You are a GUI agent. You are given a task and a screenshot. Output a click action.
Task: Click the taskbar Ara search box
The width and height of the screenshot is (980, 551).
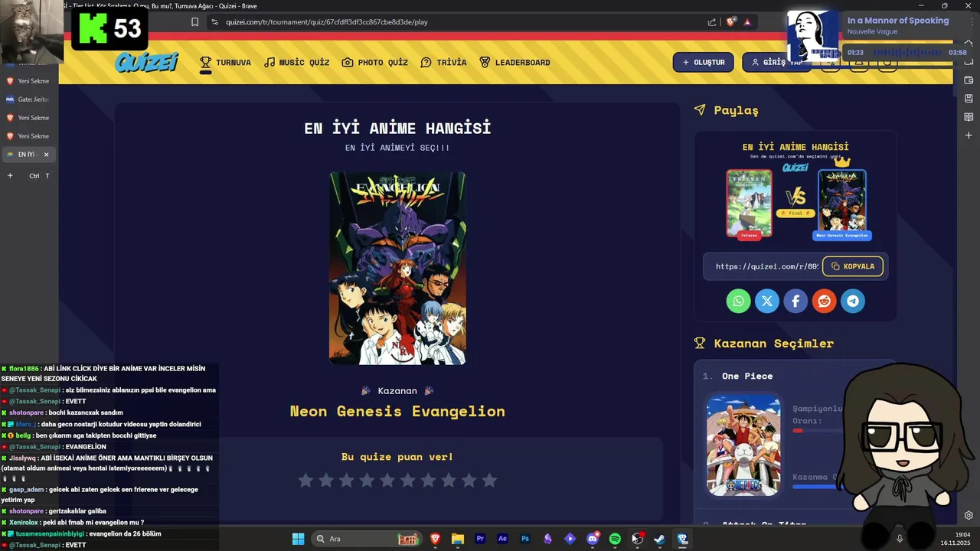pos(367,539)
